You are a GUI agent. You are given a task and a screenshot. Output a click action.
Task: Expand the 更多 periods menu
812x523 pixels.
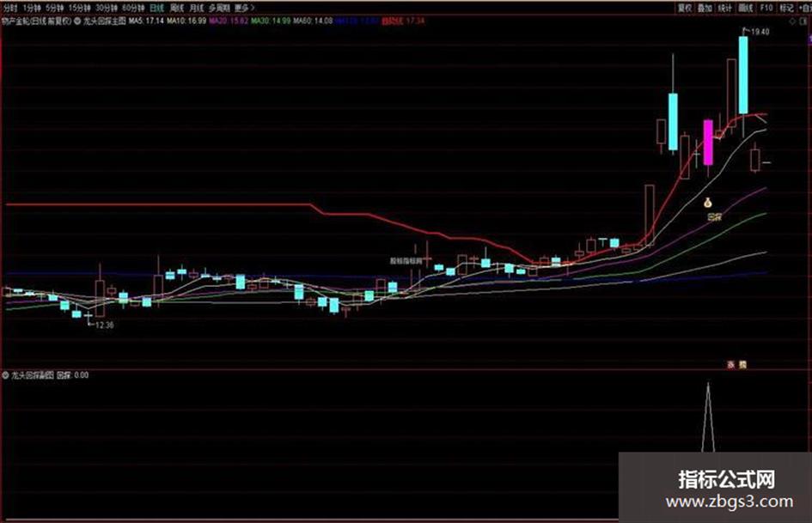tap(244, 8)
